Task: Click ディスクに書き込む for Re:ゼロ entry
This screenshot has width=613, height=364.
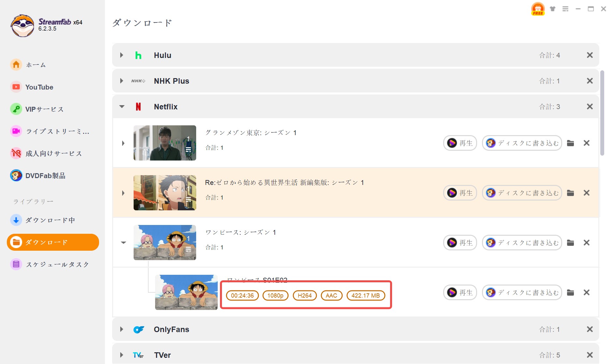Action: coord(521,193)
